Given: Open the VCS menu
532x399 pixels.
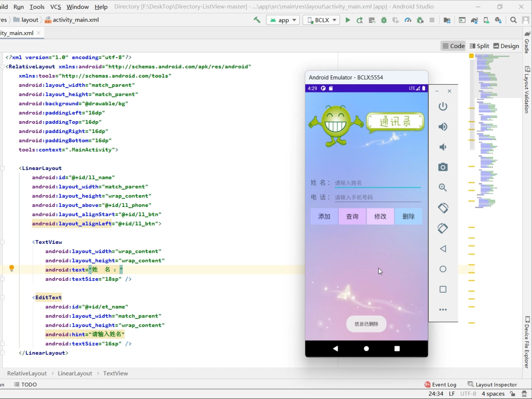Looking at the screenshot, I should click(56, 7).
